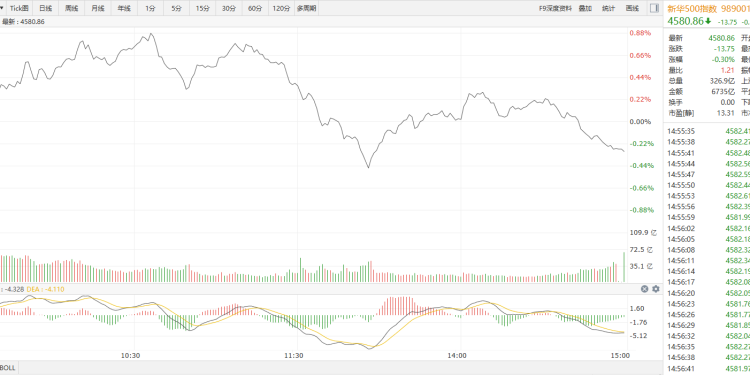Switch to the 周线 weekly chart tab

point(72,8)
